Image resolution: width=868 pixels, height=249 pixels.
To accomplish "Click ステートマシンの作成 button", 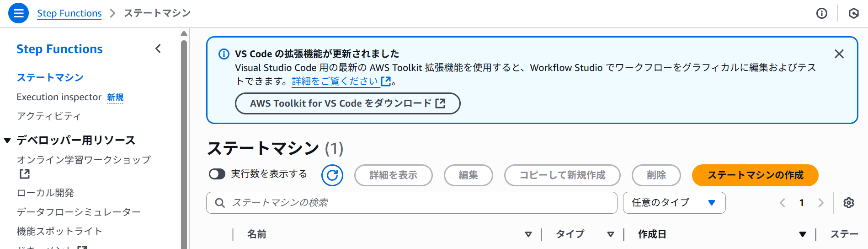I will pos(755,175).
